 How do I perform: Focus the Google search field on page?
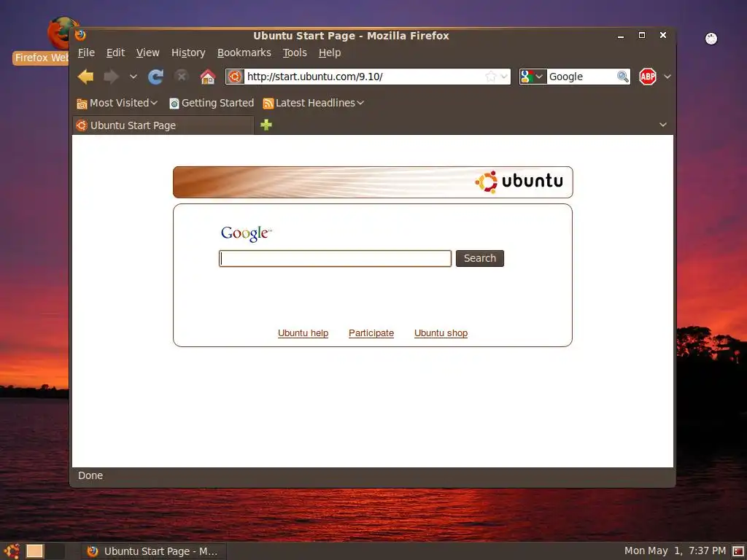335,259
